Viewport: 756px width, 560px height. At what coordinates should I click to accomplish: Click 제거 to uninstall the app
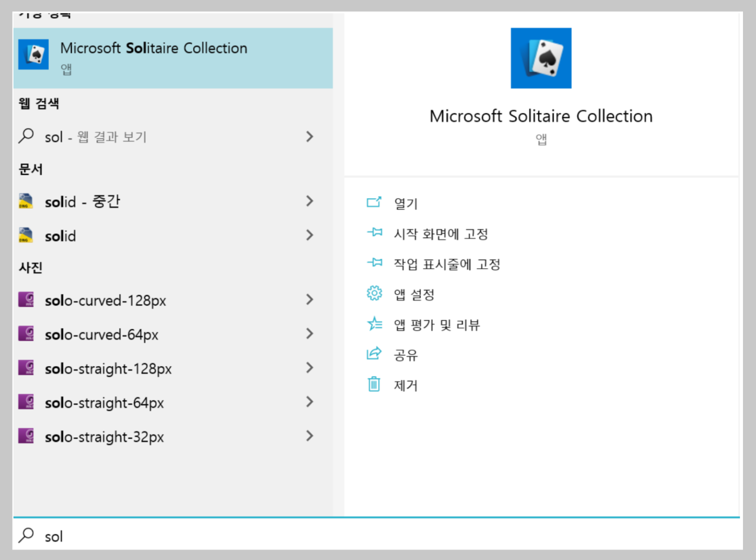(x=406, y=385)
